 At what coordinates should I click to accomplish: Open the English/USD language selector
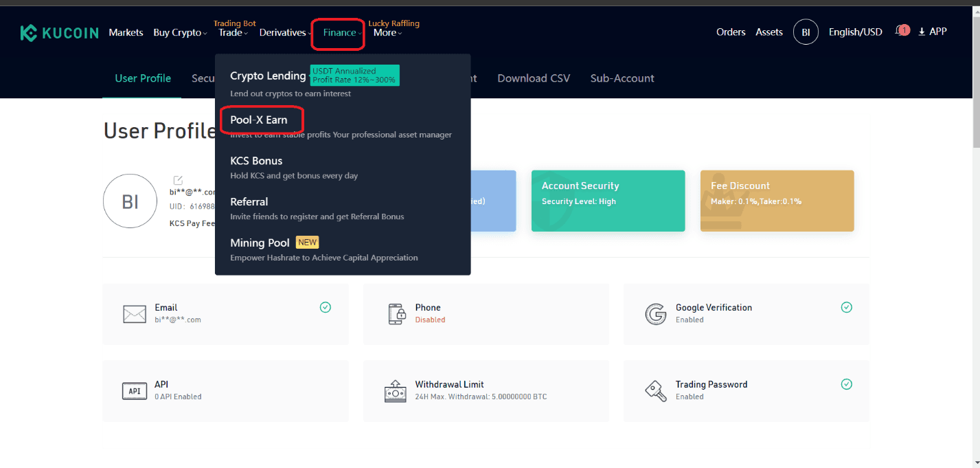[x=856, y=32]
